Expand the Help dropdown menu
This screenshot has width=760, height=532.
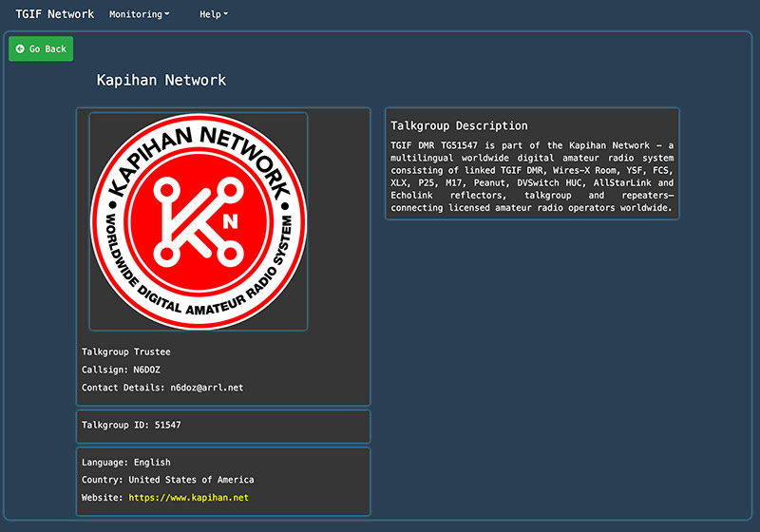[x=213, y=14]
